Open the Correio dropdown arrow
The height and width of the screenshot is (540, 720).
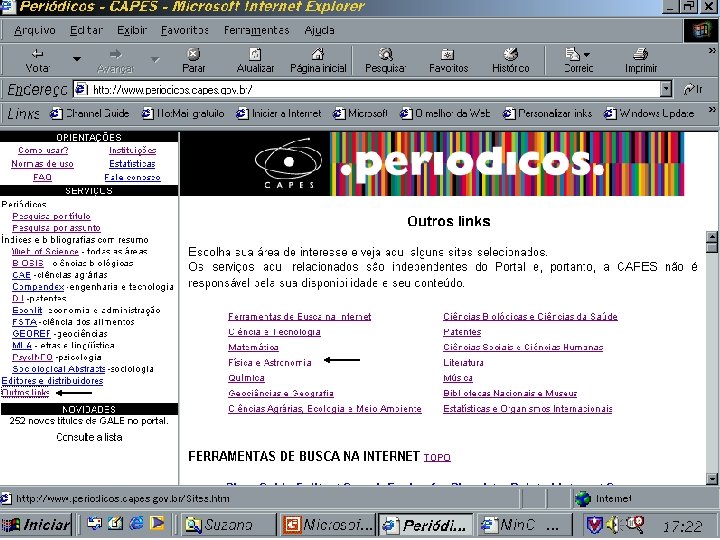point(586,55)
